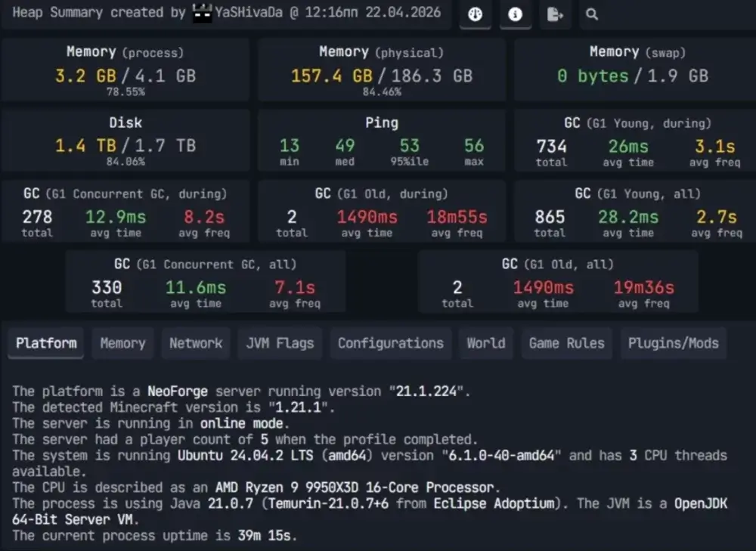This screenshot has width=756, height=551.
Task: Show the JVM Flags tab
Action: (280, 343)
